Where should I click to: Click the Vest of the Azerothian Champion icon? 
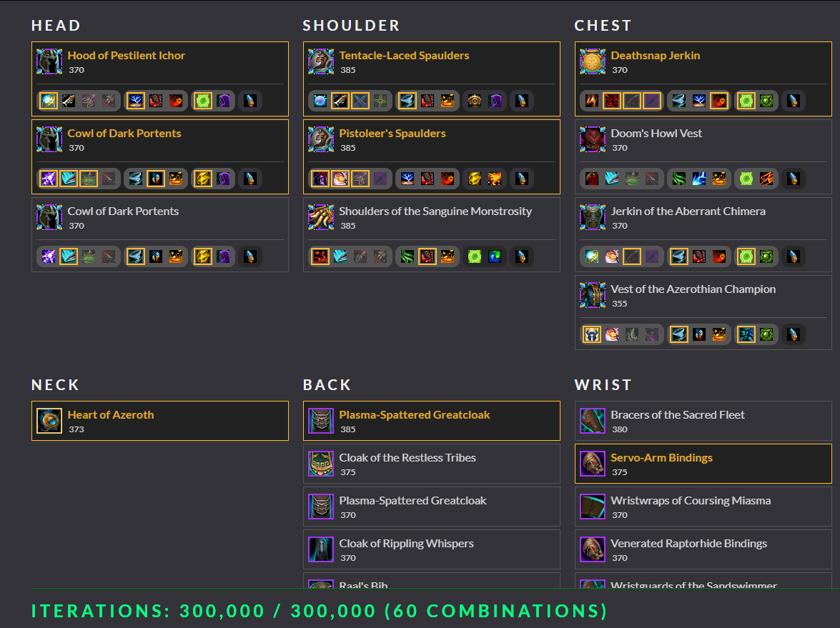593,295
